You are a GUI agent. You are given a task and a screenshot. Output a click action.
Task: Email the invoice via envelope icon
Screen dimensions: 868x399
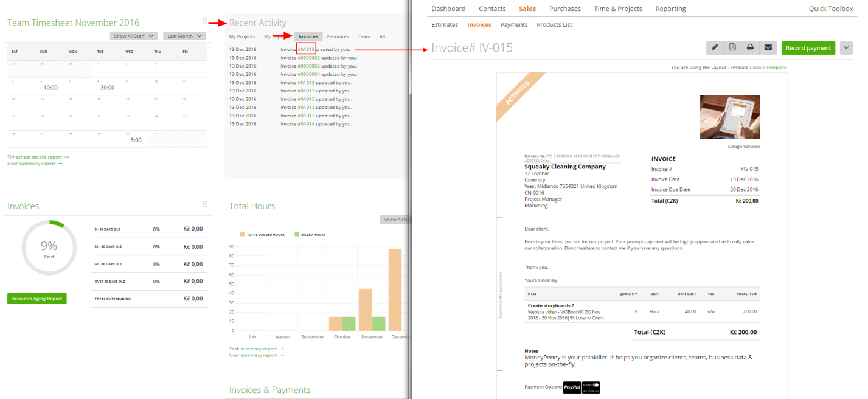[768, 47]
